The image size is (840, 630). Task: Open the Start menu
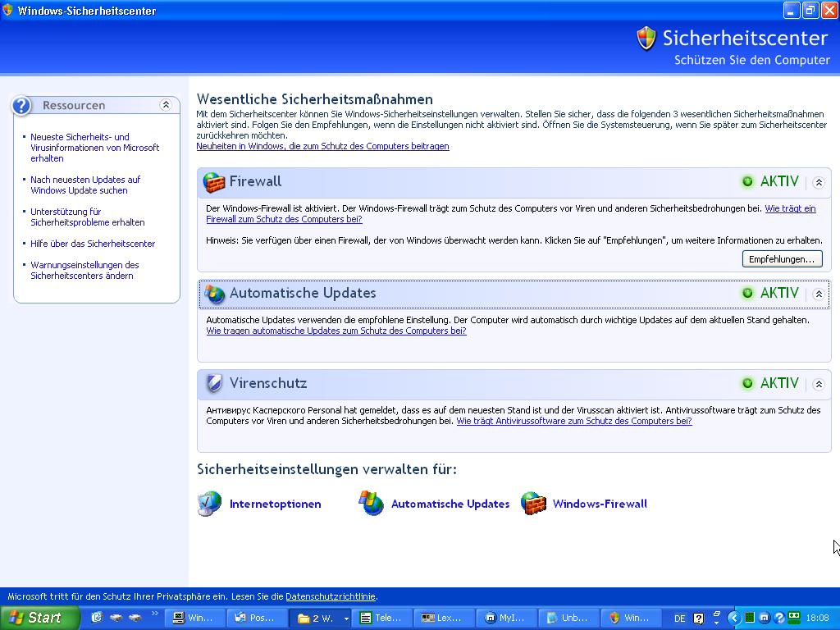[x=39, y=618]
